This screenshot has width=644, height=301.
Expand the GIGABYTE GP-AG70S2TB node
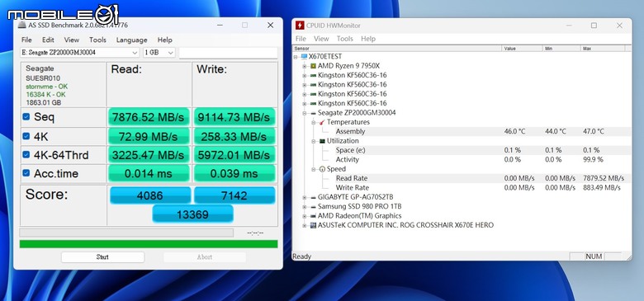coord(305,197)
